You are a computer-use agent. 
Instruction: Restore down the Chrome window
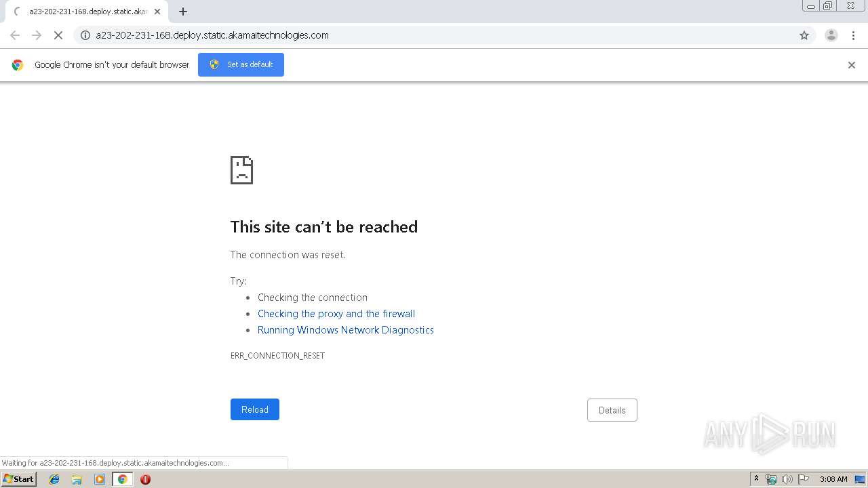pos(828,6)
